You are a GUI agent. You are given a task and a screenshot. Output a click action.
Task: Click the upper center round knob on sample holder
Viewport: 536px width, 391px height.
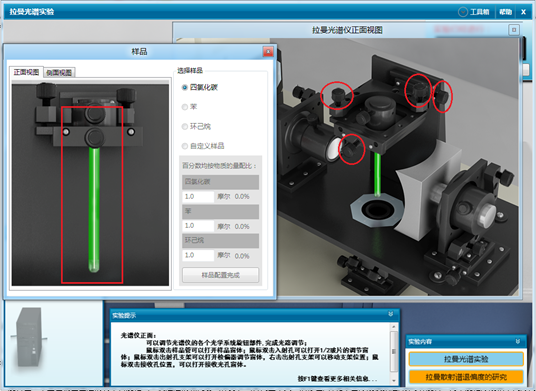(95, 114)
